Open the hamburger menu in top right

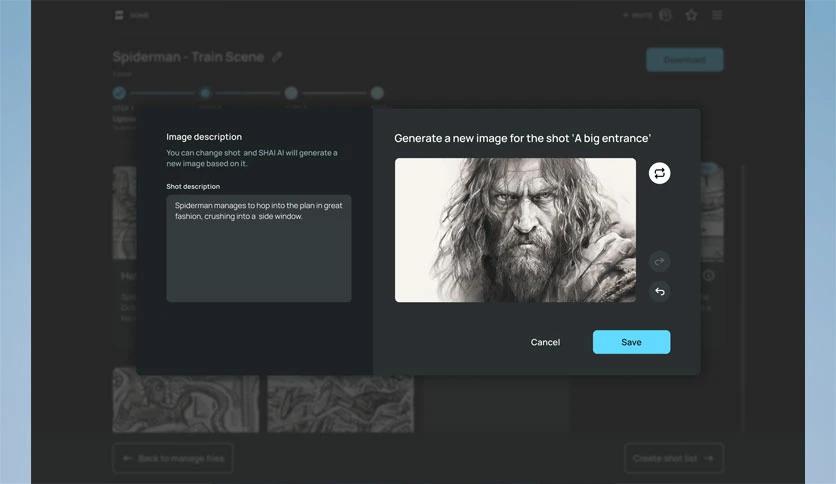pos(717,15)
